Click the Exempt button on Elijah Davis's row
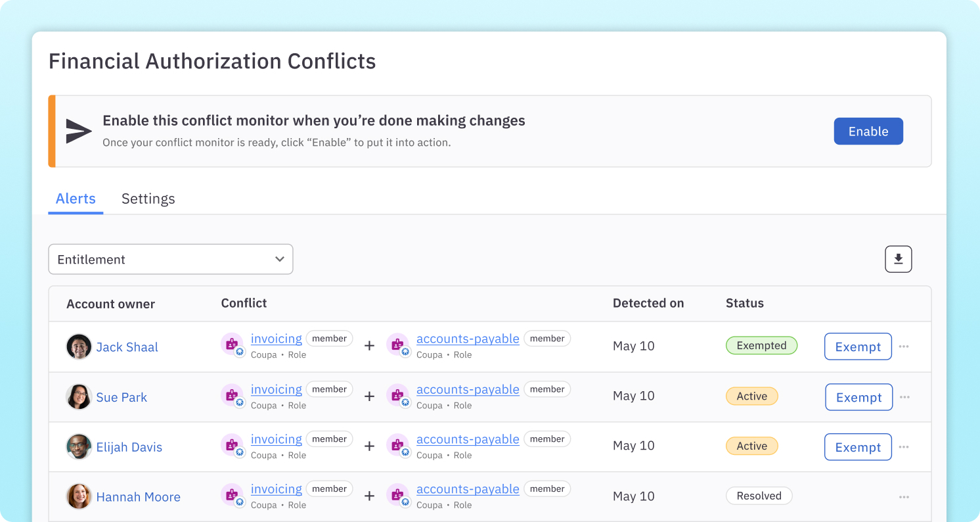The height and width of the screenshot is (522, 980). pos(858,446)
